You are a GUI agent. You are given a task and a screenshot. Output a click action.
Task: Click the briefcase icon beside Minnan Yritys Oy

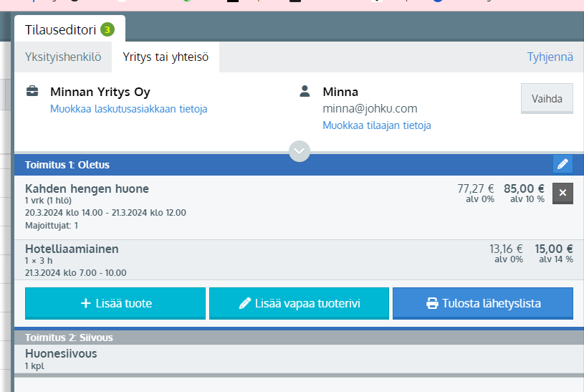32,92
